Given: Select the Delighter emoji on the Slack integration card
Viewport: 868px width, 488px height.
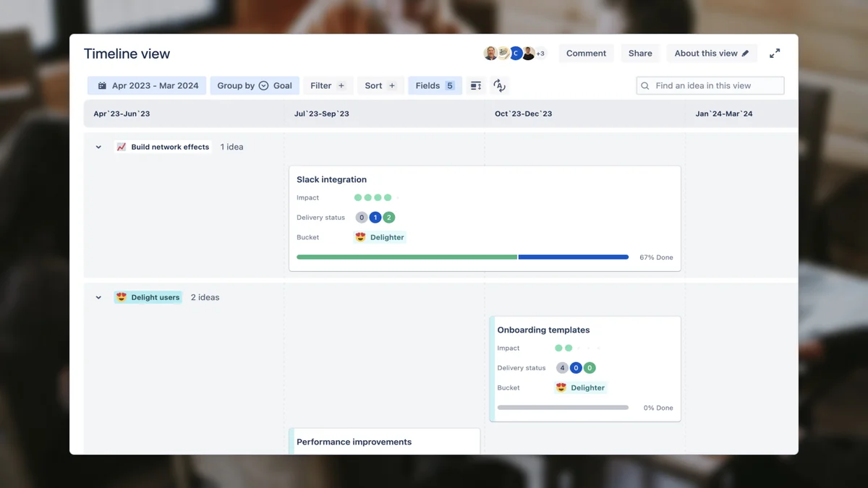Looking at the screenshot, I should pyautogui.click(x=359, y=236).
